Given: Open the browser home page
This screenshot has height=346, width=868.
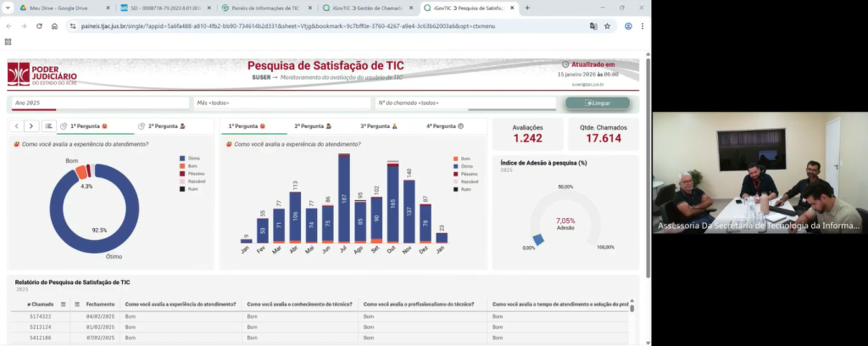Looking at the screenshot, I should click(54, 26).
